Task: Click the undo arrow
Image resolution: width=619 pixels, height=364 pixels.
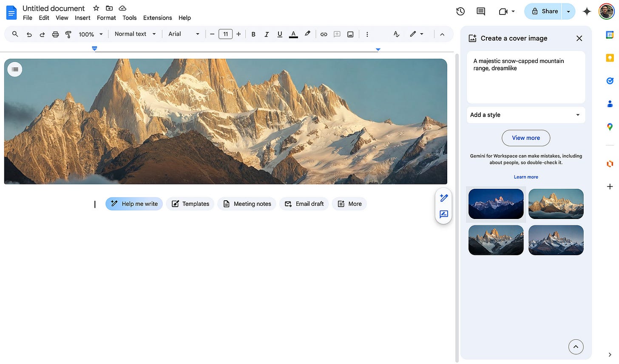Action: click(29, 34)
